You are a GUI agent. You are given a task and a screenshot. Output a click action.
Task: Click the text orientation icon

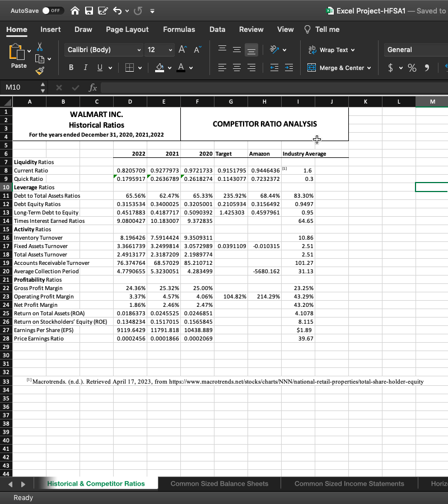coord(274,49)
